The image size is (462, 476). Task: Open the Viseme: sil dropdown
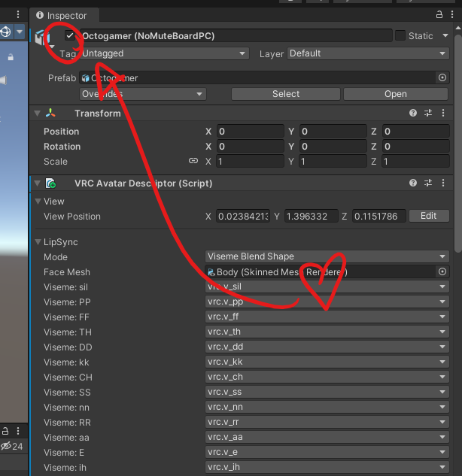click(327, 287)
